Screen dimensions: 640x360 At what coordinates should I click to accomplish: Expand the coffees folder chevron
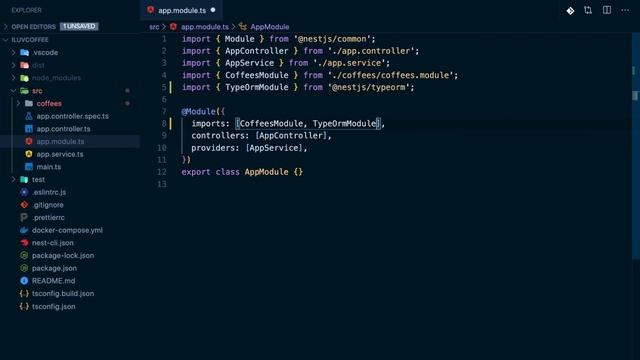(18, 103)
